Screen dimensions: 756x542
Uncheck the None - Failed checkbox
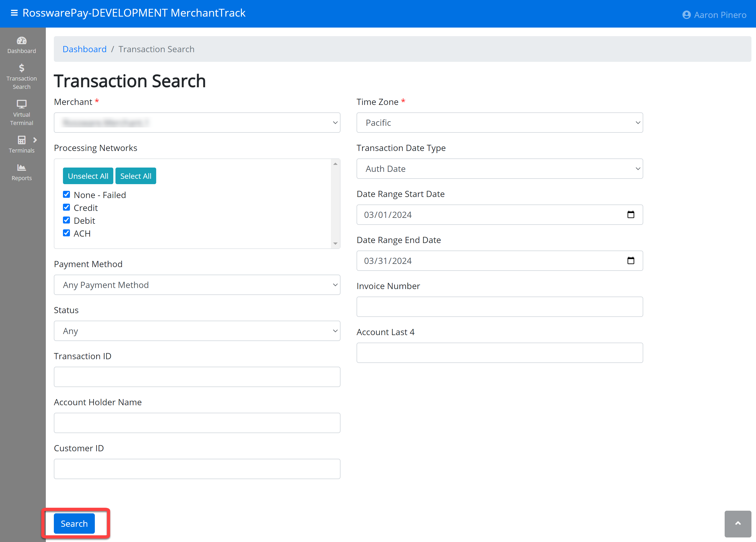(67, 195)
